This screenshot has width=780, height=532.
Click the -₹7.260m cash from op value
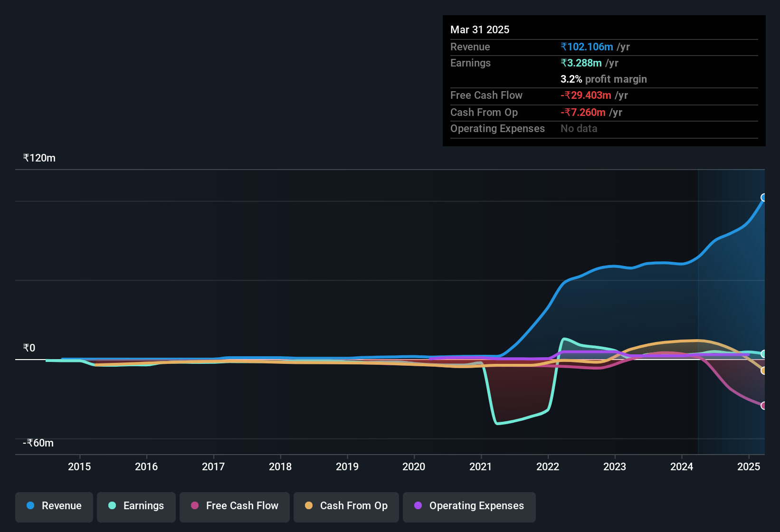coord(583,112)
